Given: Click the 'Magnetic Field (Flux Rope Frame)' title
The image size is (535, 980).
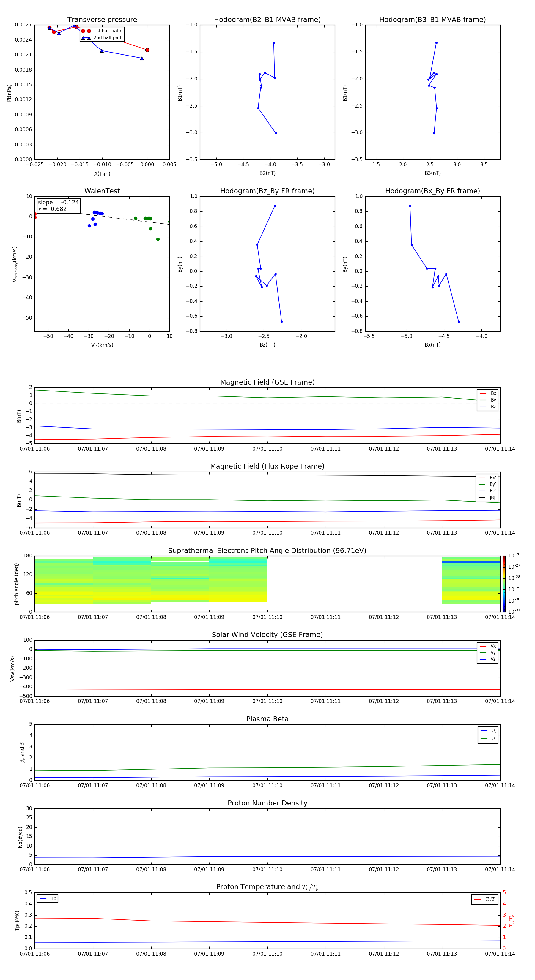Looking at the screenshot, I should coord(267,467).
